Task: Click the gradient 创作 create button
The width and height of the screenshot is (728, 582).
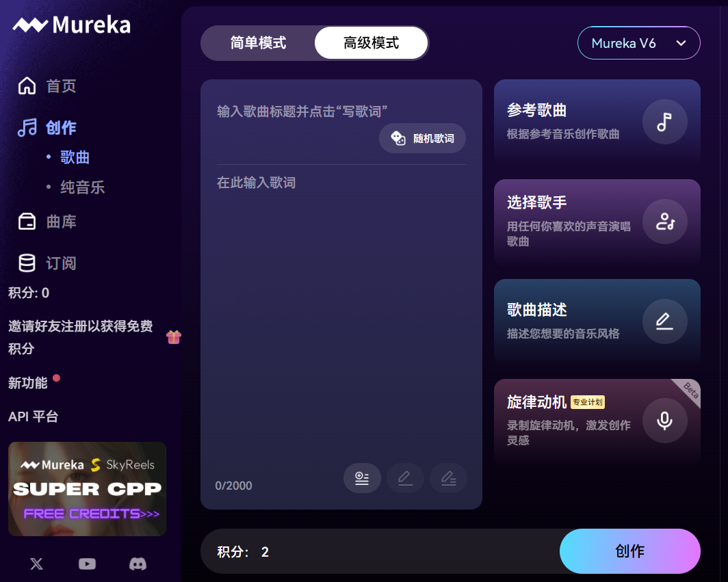Action: point(629,551)
